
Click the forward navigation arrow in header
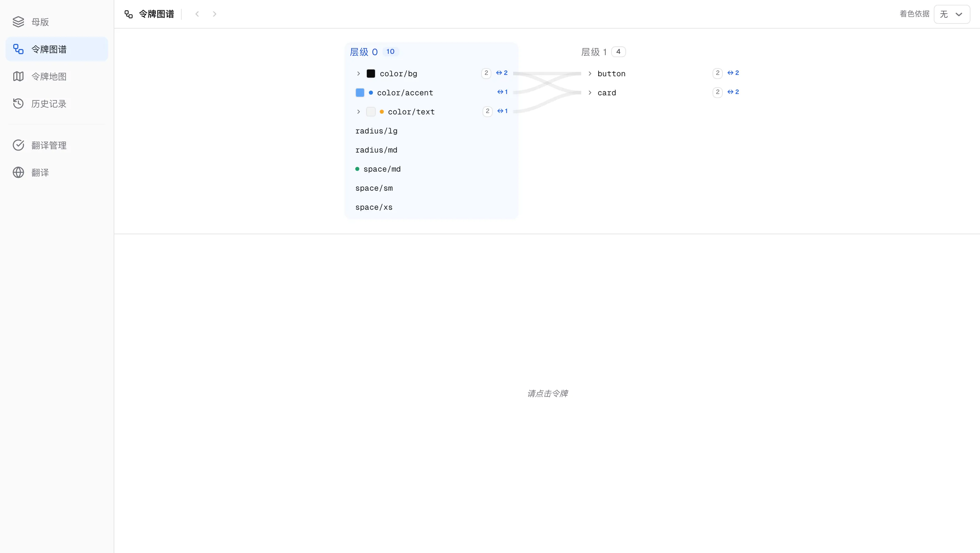[x=215, y=14]
